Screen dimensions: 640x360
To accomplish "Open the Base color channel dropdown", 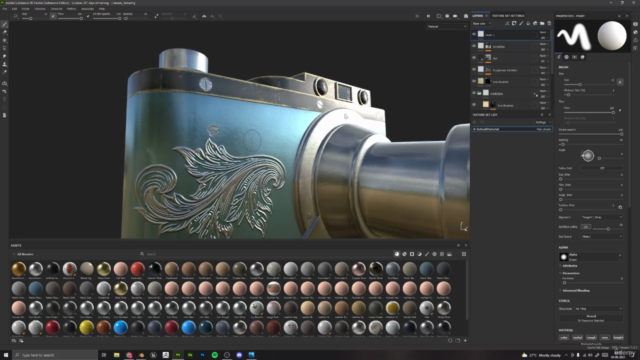I will 482,24.
